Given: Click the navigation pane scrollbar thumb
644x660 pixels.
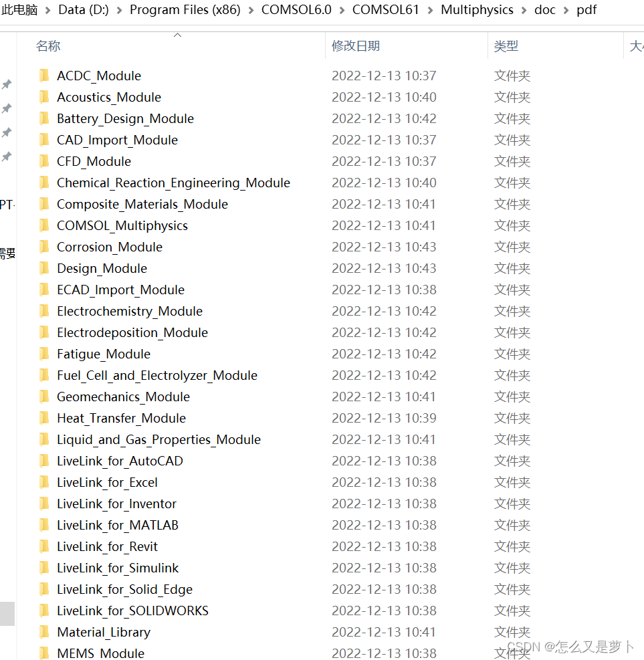Looking at the screenshot, I should coord(7,614).
